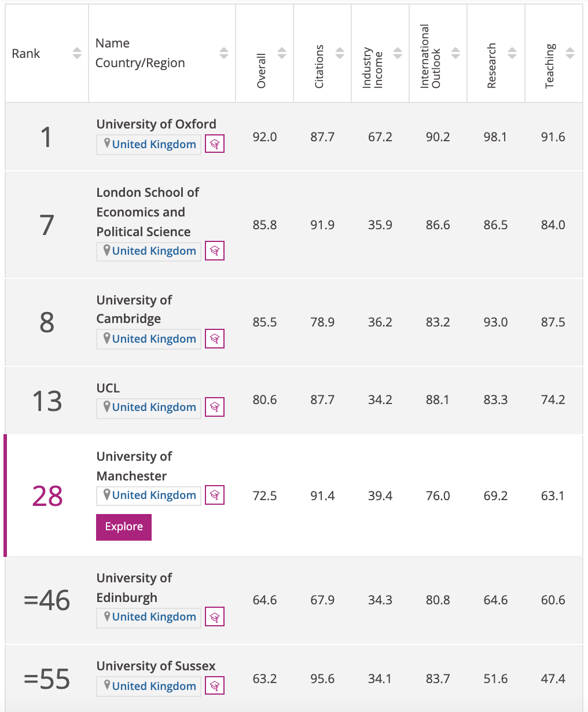The height and width of the screenshot is (712, 588).
Task: Click graduation cap icon beside UCL
Action: pyautogui.click(x=215, y=407)
